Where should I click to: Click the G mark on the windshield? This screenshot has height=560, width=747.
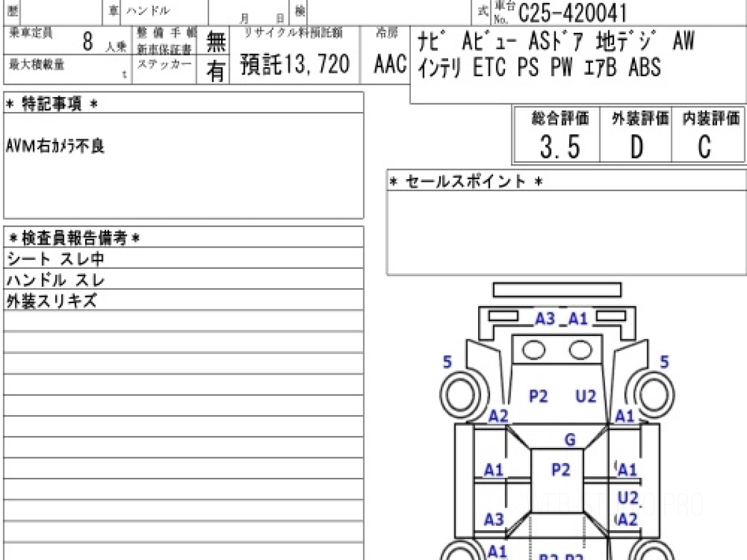point(570,441)
